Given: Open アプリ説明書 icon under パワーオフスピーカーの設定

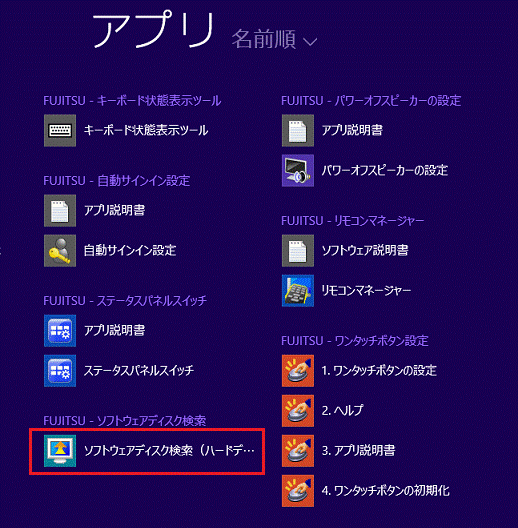Looking at the screenshot, I should [298, 130].
